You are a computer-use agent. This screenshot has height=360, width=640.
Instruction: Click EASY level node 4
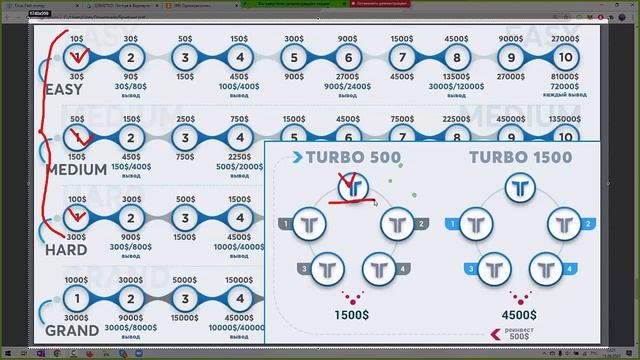pyautogui.click(x=240, y=58)
